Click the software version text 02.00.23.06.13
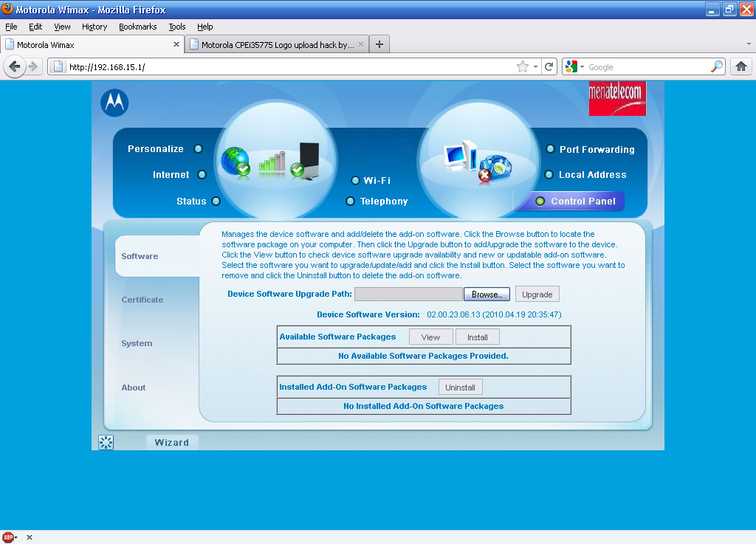The height and width of the screenshot is (544, 756). coord(494,314)
